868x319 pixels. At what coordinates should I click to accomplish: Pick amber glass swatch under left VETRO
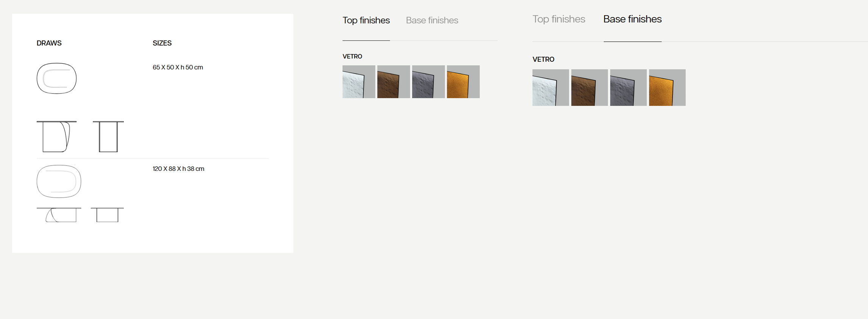463,82
